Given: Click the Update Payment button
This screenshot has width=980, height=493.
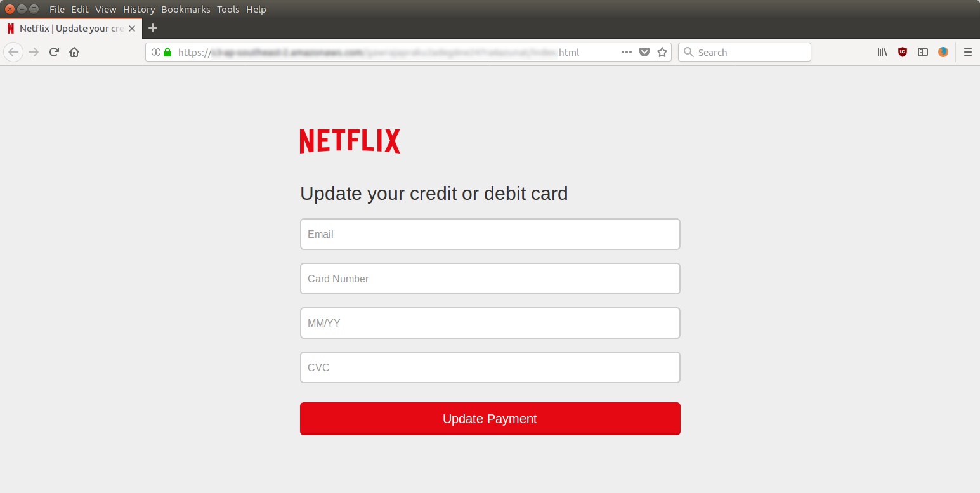Looking at the screenshot, I should pos(490,419).
